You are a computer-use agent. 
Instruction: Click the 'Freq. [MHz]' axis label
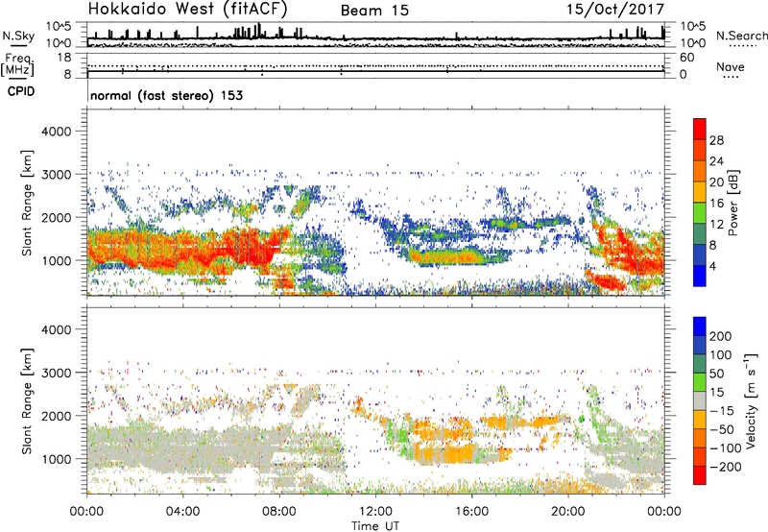pyautogui.click(x=17, y=65)
